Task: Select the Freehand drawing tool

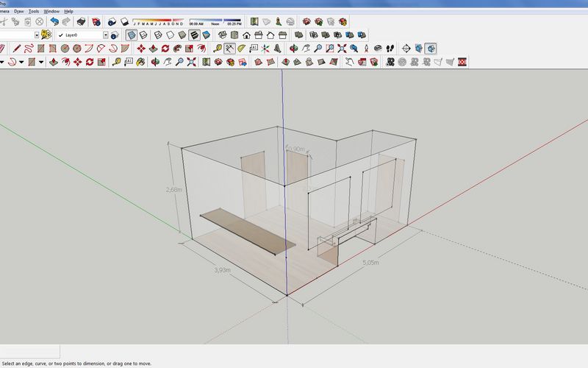Action: pos(29,49)
